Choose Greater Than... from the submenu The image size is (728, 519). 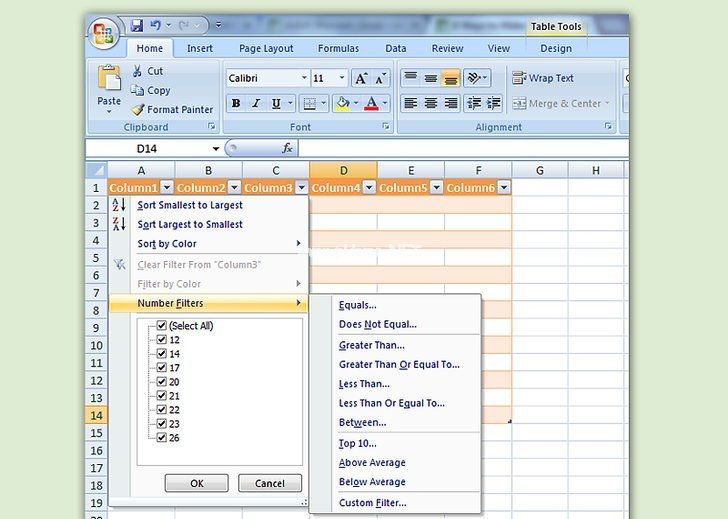coord(372,345)
